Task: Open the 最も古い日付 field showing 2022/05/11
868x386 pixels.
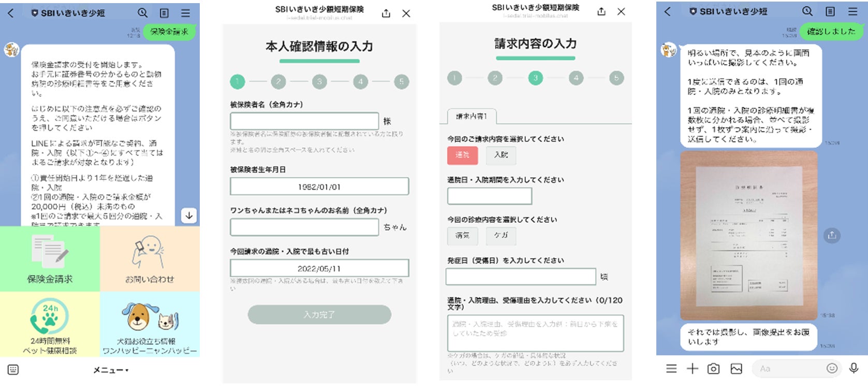Action: pos(319,268)
